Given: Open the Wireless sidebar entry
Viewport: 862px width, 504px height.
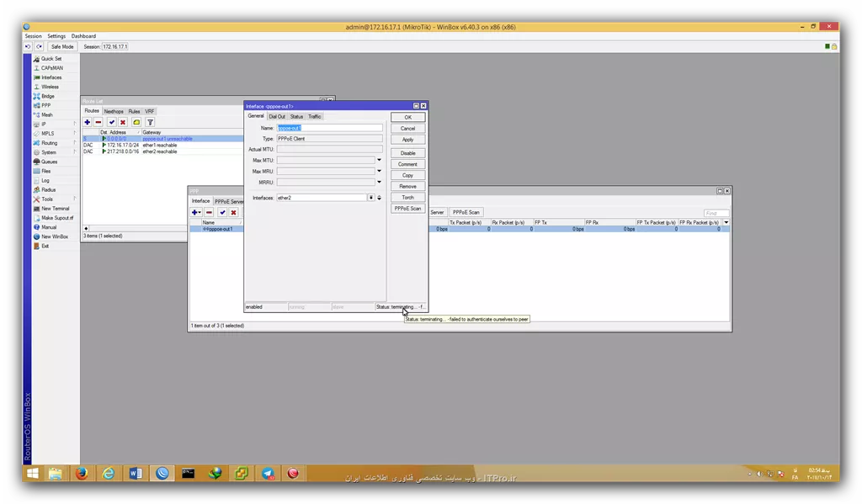Looking at the screenshot, I should (x=50, y=87).
